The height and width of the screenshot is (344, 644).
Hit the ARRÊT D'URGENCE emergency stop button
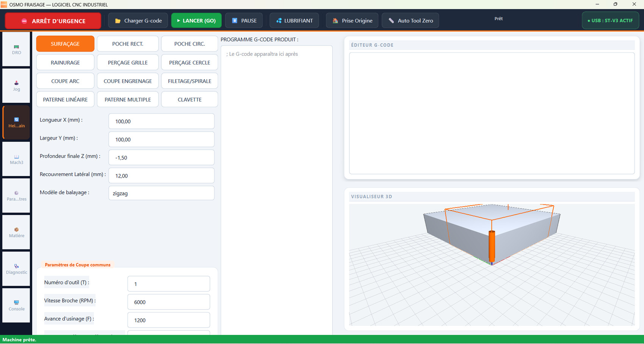coord(53,21)
